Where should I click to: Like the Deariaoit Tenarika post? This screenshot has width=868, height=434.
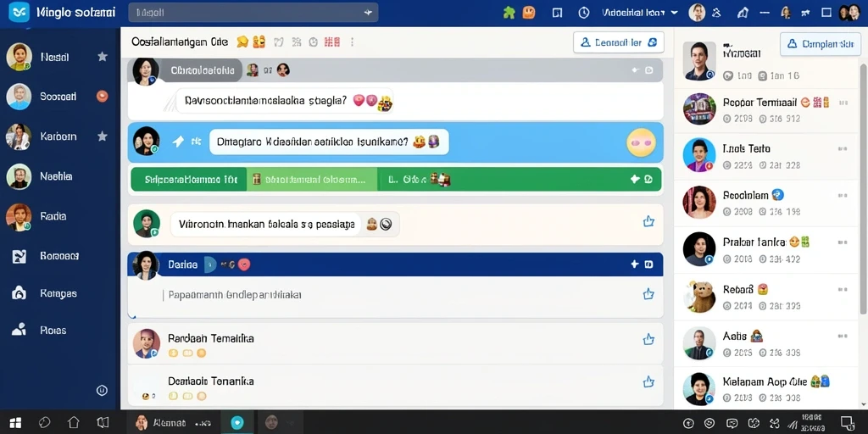(x=648, y=382)
